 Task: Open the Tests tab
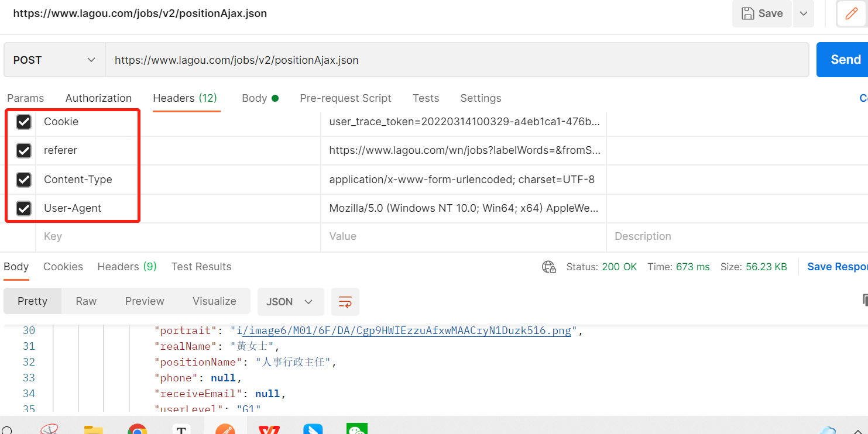(x=426, y=98)
